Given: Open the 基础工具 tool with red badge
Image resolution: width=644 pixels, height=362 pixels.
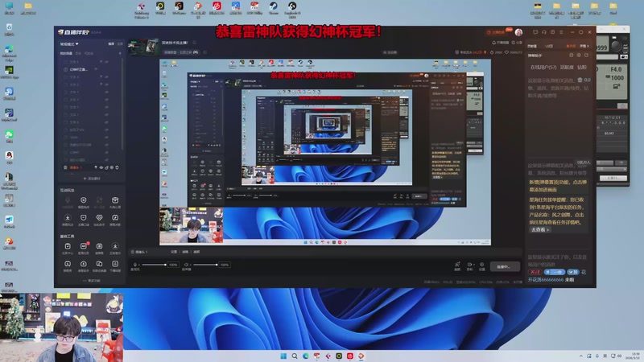Looking at the screenshot, I should click(x=84, y=246).
